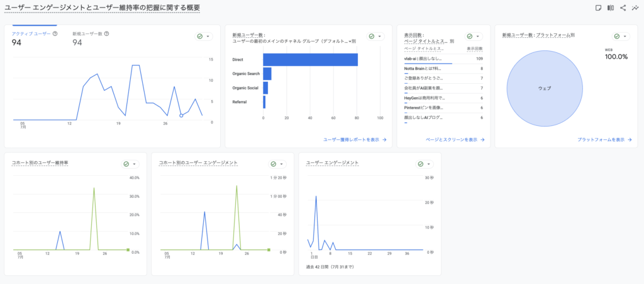This screenshot has width=644, height=284.
Task: Click the コホート別のユーザー エンゲージメント card title
Action: click(198, 162)
